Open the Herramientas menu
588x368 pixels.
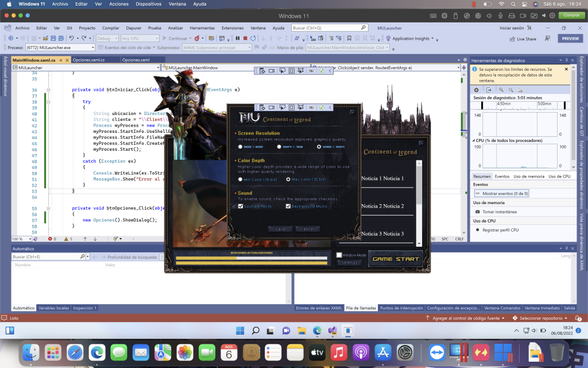[x=202, y=28]
